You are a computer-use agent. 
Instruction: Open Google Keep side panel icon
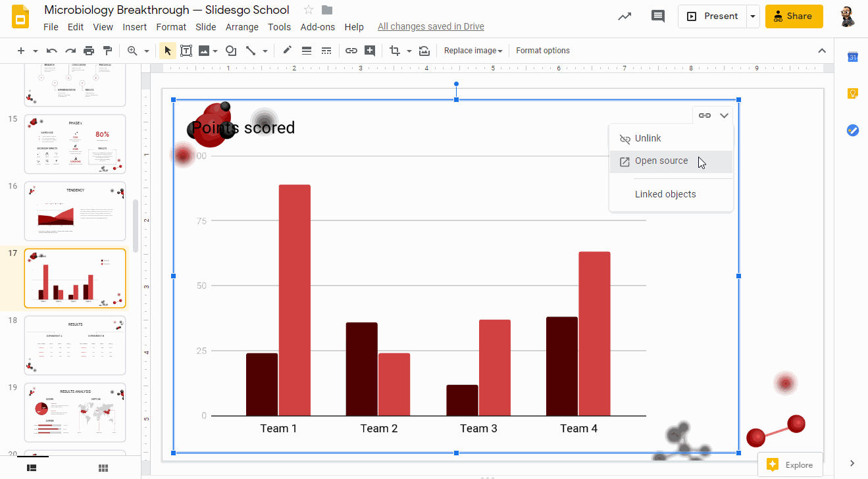(852, 93)
